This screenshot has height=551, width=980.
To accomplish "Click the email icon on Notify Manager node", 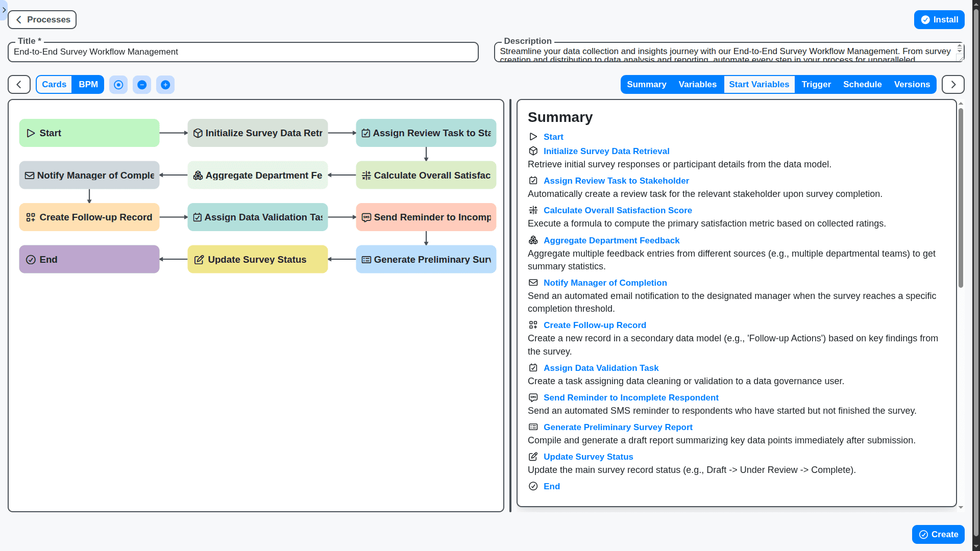I will coord(30,175).
